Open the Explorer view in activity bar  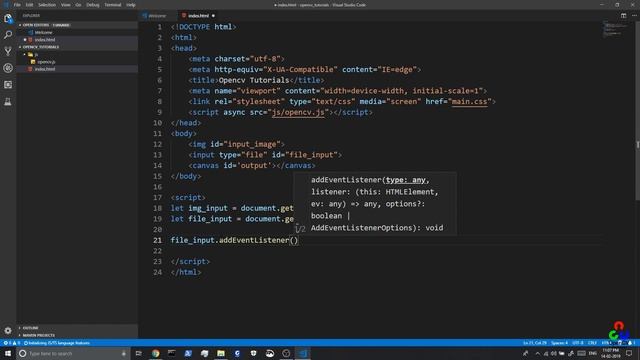click(8, 18)
